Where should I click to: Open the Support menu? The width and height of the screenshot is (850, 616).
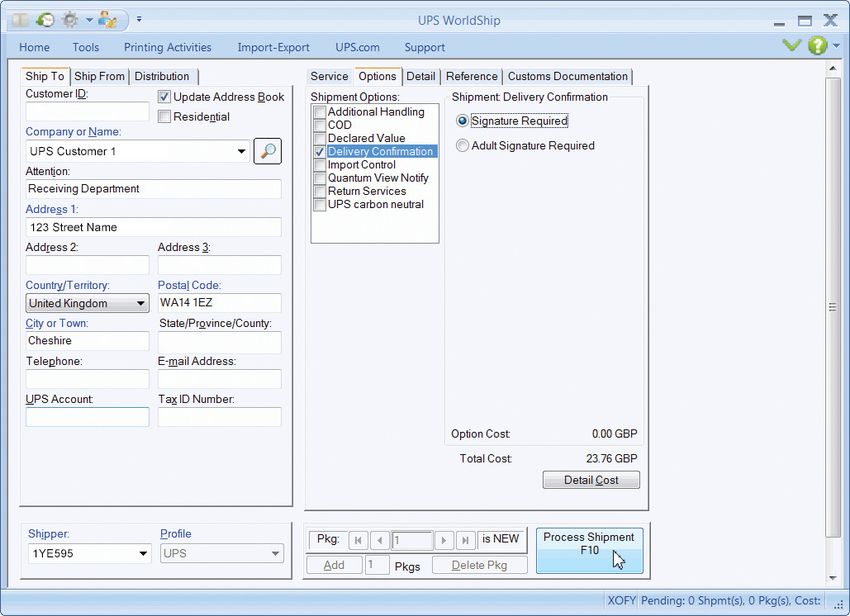point(424,47)
